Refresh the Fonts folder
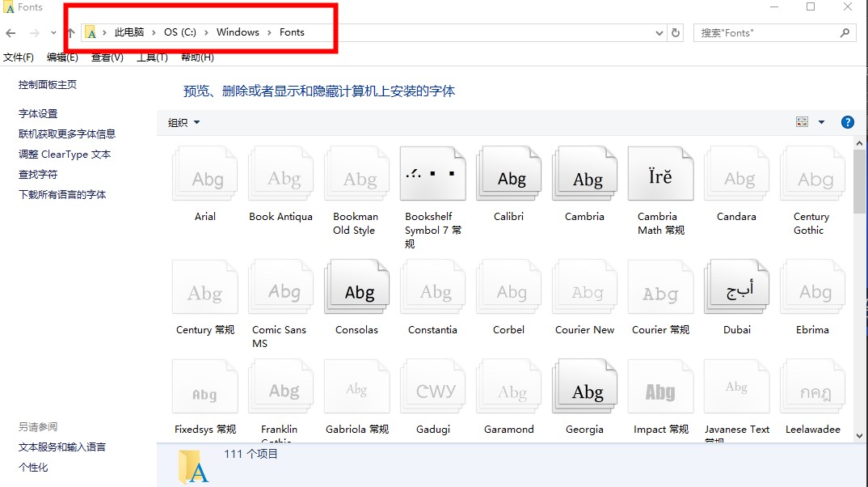The height and width of the screenshot is (487, 868). tap(676, 32)
